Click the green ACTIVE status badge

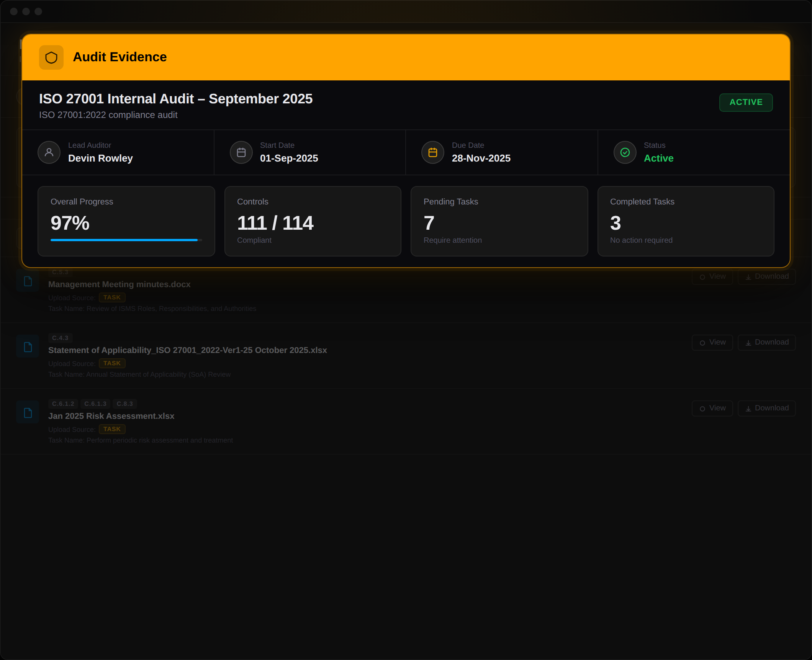pos(745,102)
